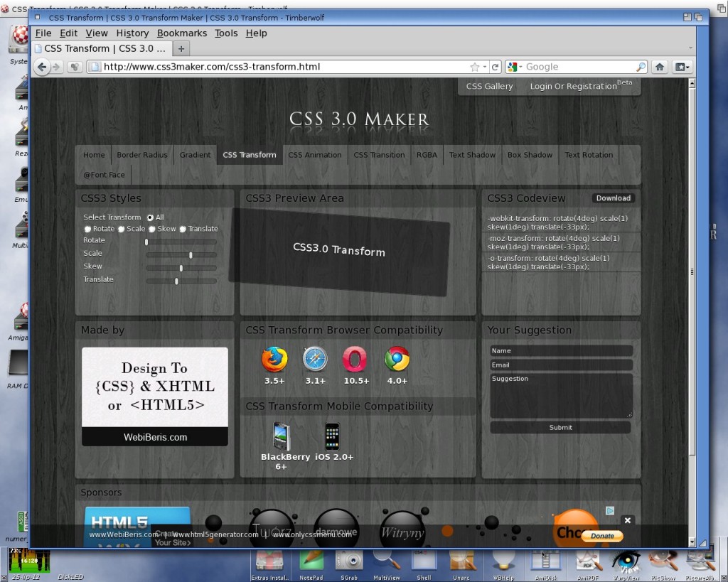The width and height of the screenshot is (728, 582).
Task: Click the Scale slider handle
Action: tap(191, 255)
